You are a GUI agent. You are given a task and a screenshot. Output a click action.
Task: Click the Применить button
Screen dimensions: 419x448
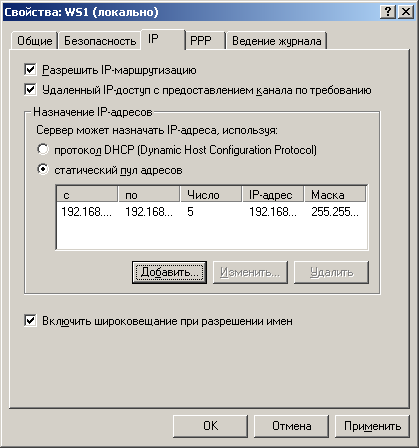pos(372,426)
